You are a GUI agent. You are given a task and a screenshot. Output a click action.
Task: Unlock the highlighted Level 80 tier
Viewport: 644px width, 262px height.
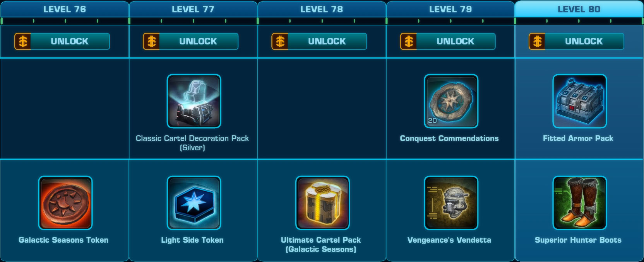(576, 41)
